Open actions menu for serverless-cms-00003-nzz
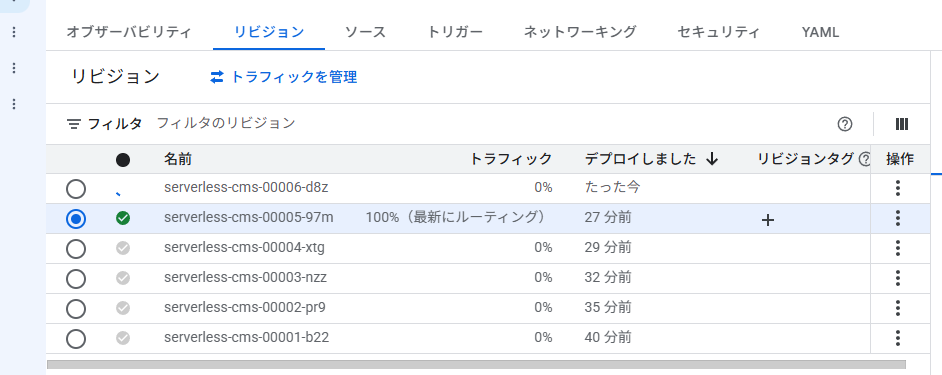This screenshot has width=942, height=375. (x=898, y=278)
